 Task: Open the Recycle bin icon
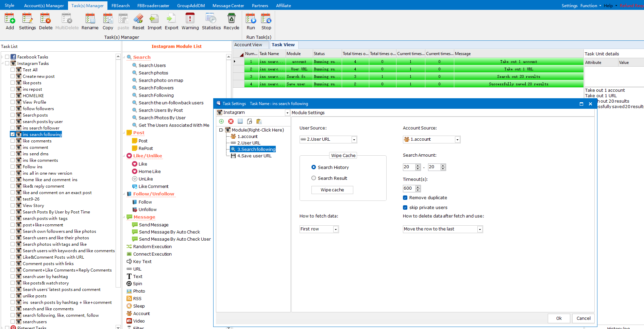point(231,21)
